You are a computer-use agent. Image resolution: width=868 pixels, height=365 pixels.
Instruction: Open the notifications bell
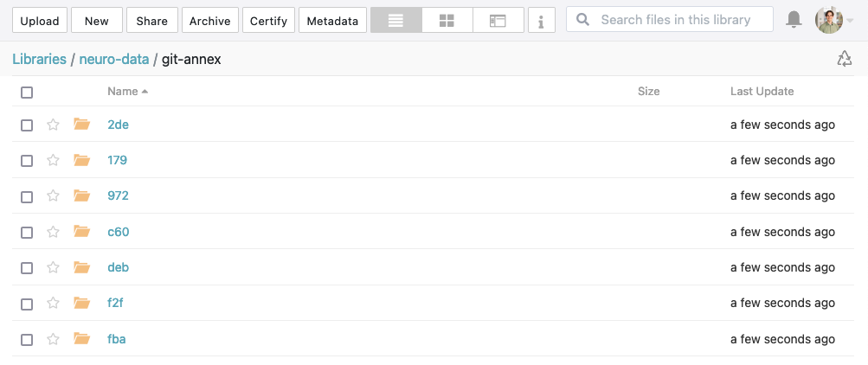[794, 20]
